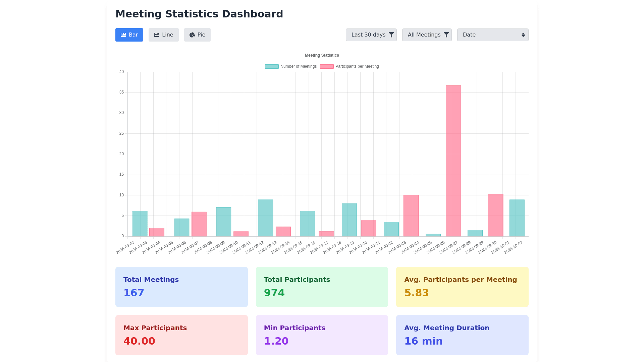
Task: Click the Max Participants stat card
Action: pyautogui.click(x=181, y=335)
